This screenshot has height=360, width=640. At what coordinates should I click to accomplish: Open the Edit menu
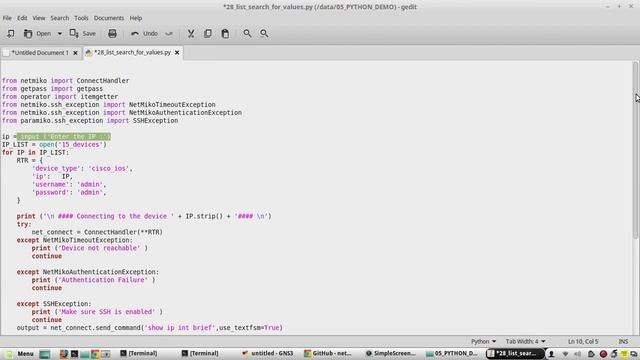click(22, 18)
